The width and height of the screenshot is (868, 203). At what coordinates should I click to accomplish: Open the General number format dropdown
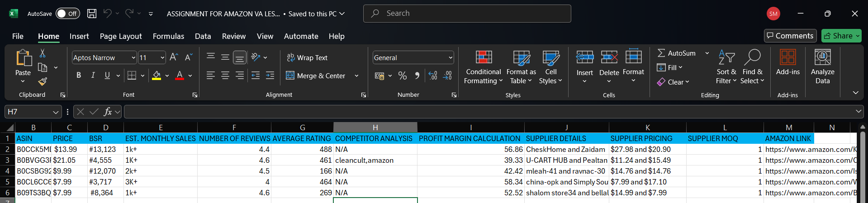(x=451, y=57)
